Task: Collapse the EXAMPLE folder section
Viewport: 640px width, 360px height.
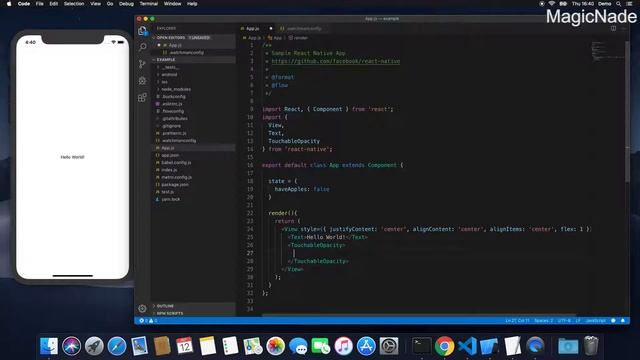Action: coord(193,60)
